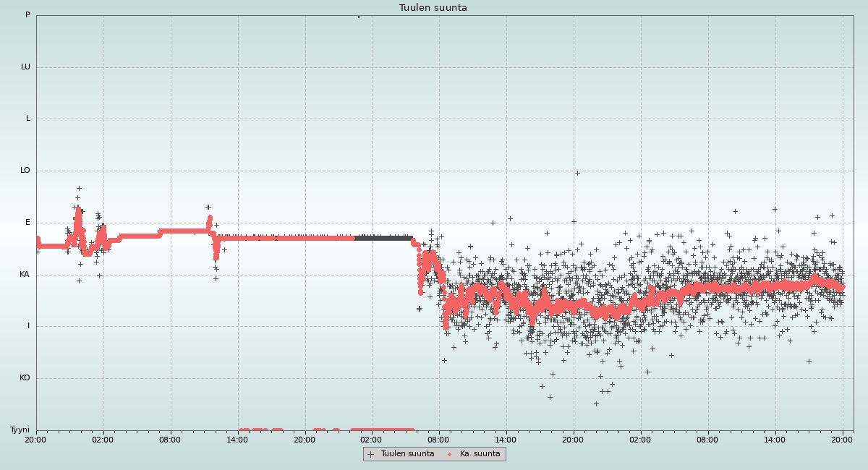Click the plus marker icon in the legend
Viewport: 868px width, 470px height.
371,454
